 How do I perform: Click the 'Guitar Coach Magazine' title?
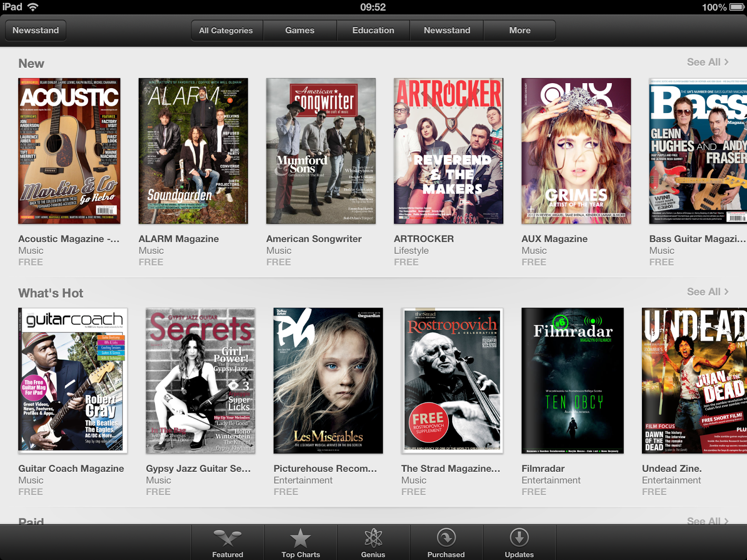[x=71, y=469]
